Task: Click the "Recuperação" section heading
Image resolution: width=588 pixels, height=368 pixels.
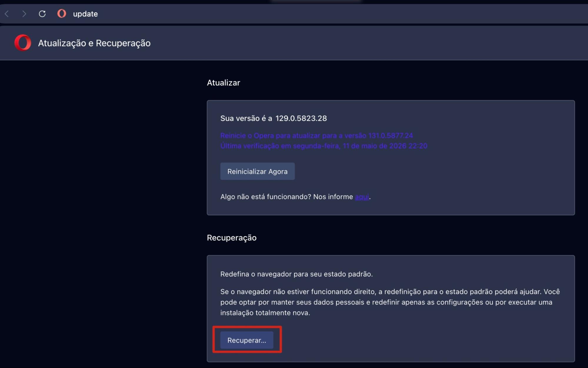Action: [231, 237]
